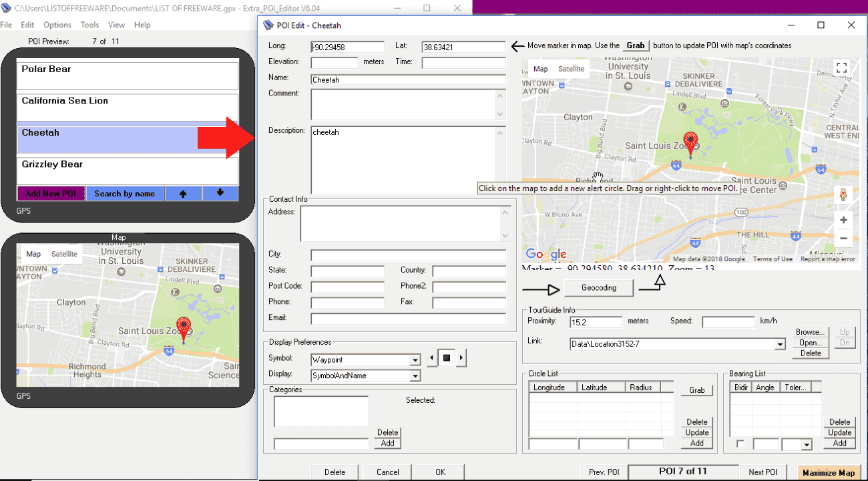Open Terms of Use link on map

click(x=773, y=259)
